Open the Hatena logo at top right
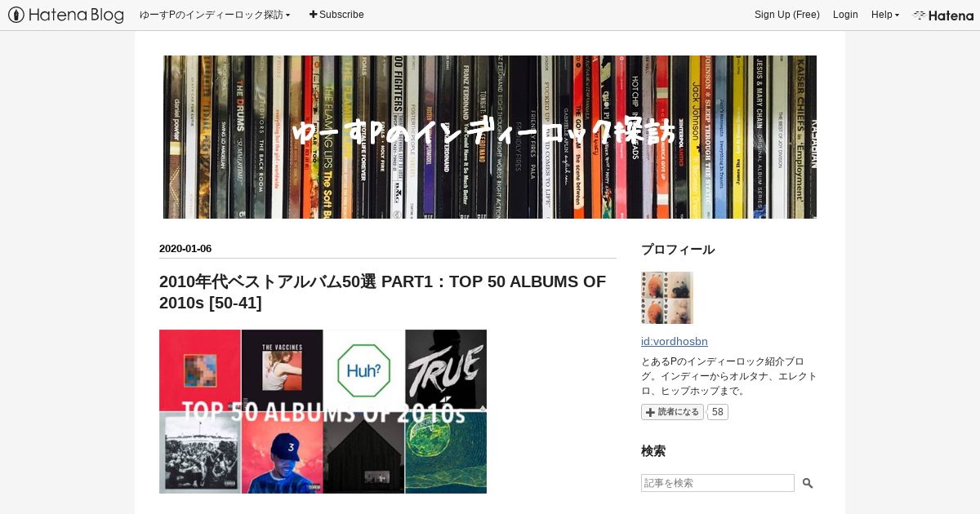980x514 pixels. (x=943, y=15)
